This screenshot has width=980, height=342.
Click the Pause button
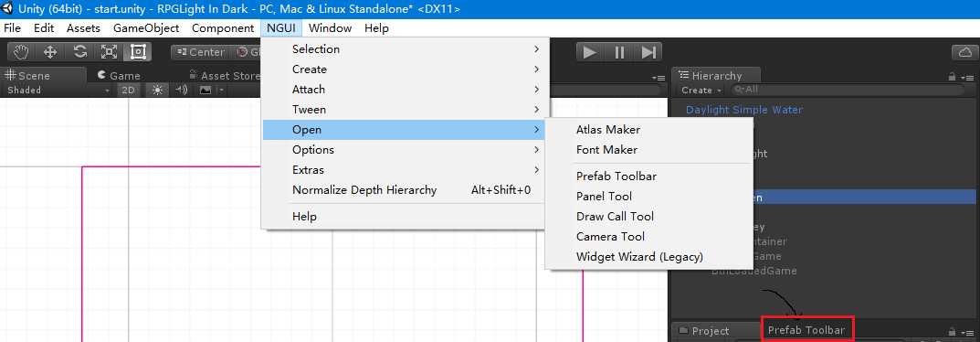(618, 52)
